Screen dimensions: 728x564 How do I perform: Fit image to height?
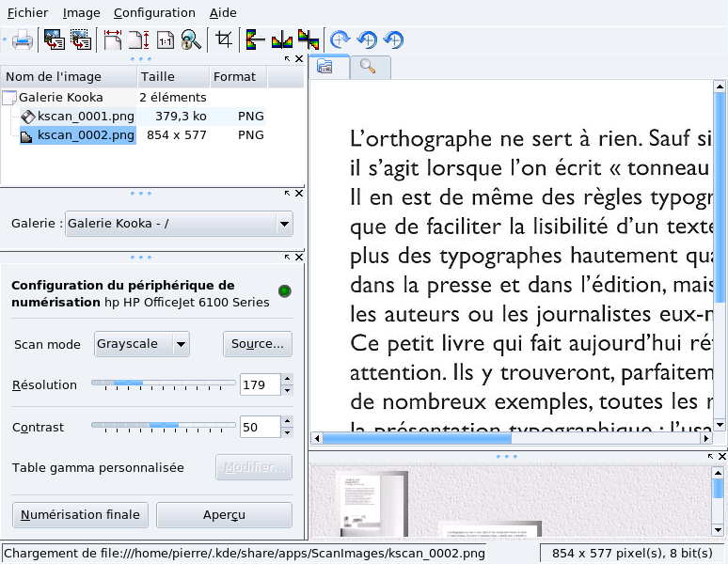139,39
